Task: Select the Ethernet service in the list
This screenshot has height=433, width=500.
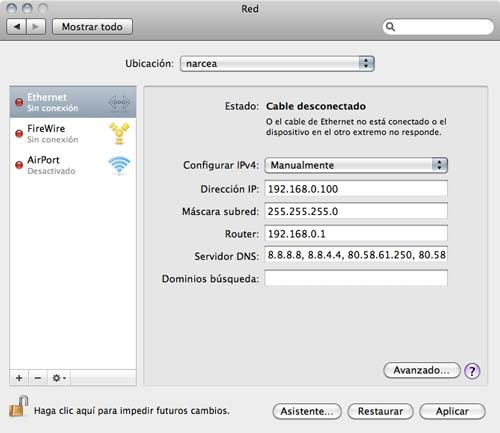Action: click(x=73, y=102)
